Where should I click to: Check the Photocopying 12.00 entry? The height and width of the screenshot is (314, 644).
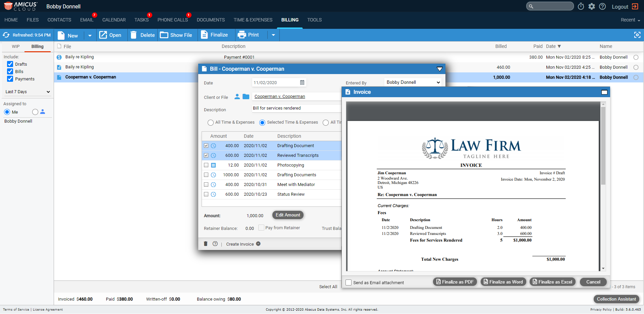click(x=206, y=165)
